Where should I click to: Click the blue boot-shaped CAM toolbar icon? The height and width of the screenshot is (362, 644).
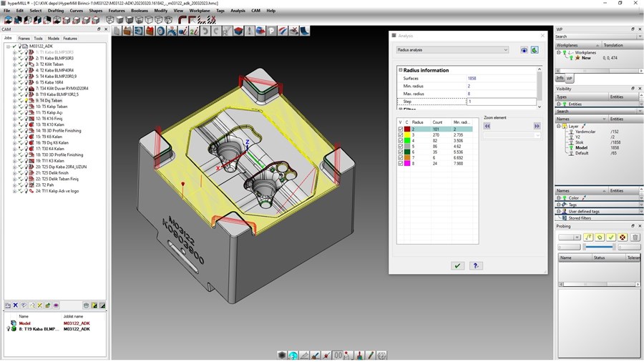click(x=304, y=31)
